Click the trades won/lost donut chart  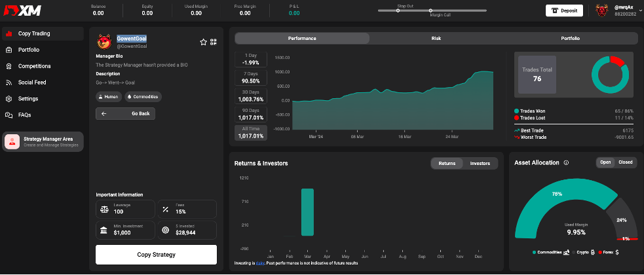pos(611,75)
